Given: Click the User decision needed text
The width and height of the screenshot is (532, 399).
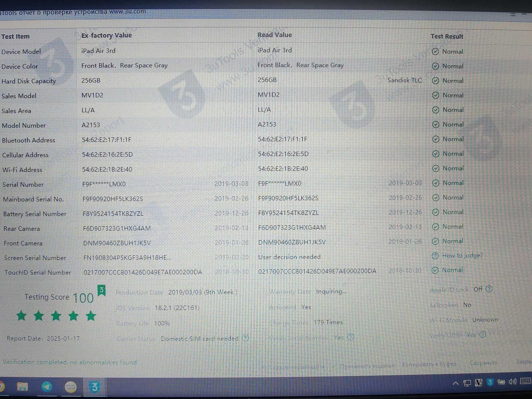Looking at the screenshot, I should tap(289, 257).
